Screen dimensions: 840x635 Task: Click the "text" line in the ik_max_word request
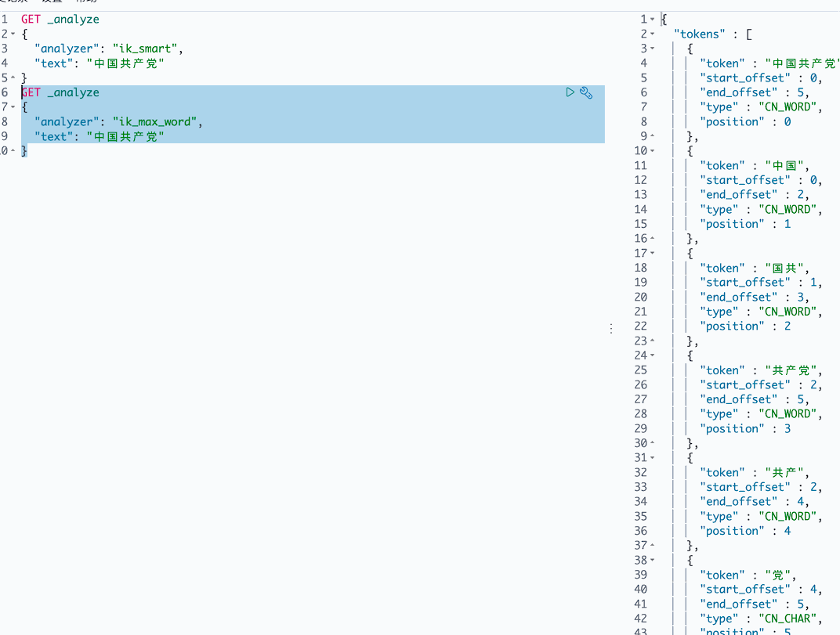point(99,136)
